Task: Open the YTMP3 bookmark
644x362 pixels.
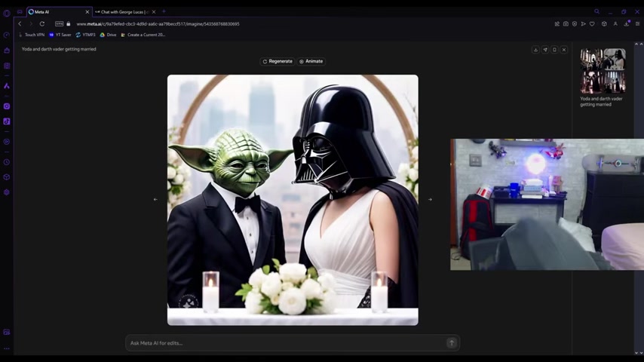Action: tap(85, 35)
